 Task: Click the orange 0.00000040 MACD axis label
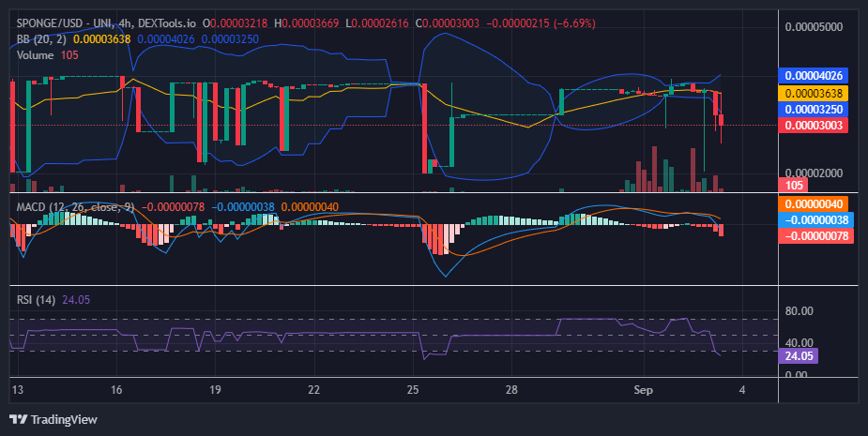coord(814,203)
